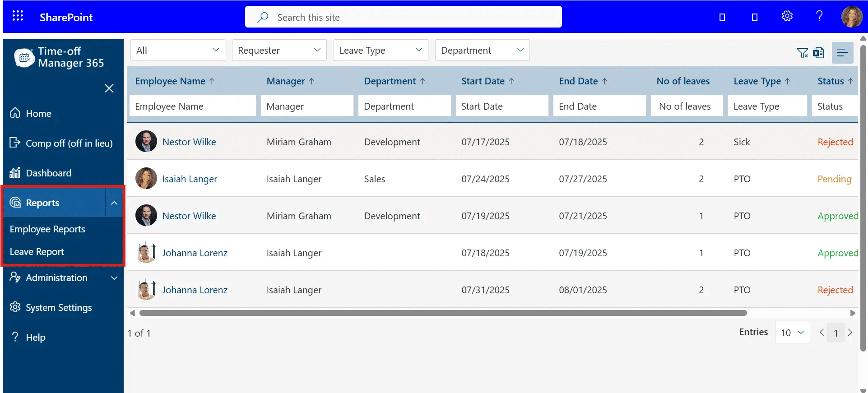Toggle the column layout lines button
868x393 pixels.
842,53
